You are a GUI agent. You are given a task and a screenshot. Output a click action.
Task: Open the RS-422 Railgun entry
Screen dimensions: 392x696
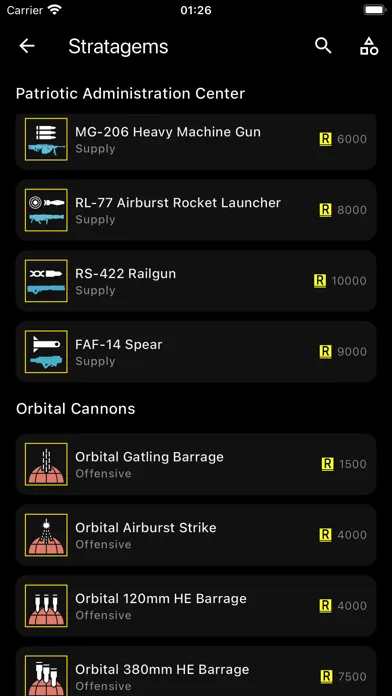pos(196,281)
